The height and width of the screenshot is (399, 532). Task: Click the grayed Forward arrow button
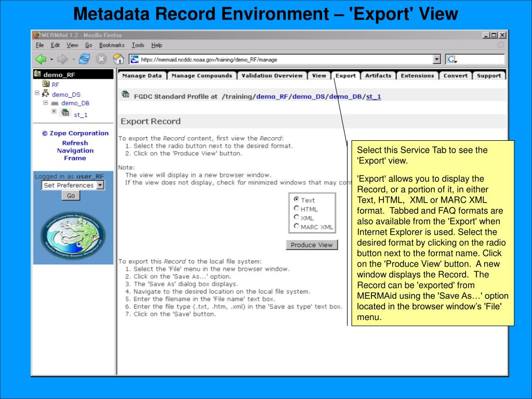point(62,59)
